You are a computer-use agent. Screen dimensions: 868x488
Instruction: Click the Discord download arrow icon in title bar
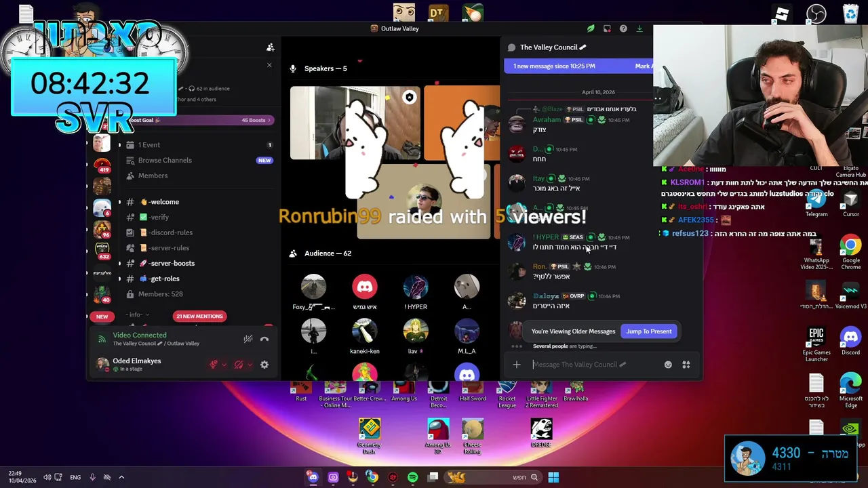639,28
